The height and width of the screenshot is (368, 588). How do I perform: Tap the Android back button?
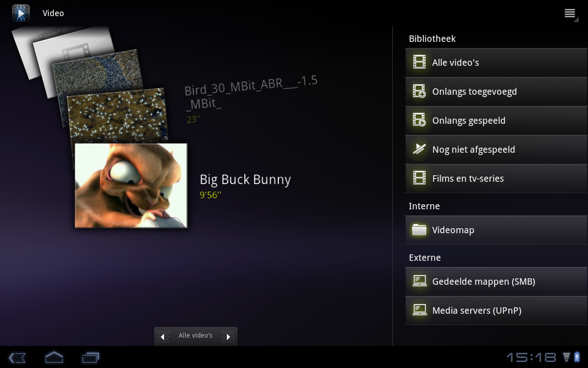pyautogui.click(x=17, y=357)
